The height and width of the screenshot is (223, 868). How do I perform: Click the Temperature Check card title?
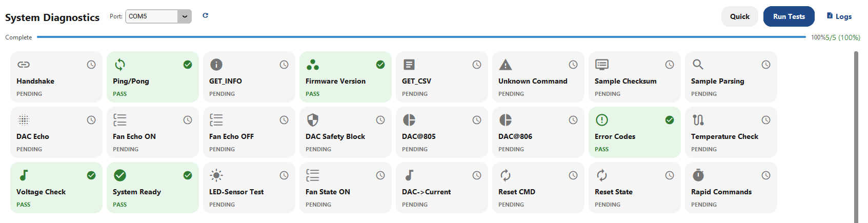[x=724, y=136]
